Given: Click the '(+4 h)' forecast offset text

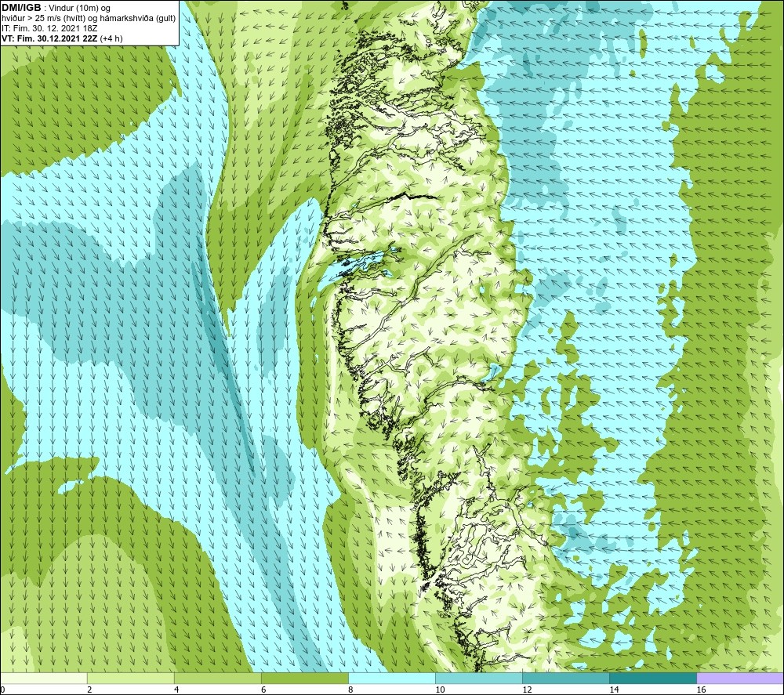Looking at the screenshot, I should [111, 38].
